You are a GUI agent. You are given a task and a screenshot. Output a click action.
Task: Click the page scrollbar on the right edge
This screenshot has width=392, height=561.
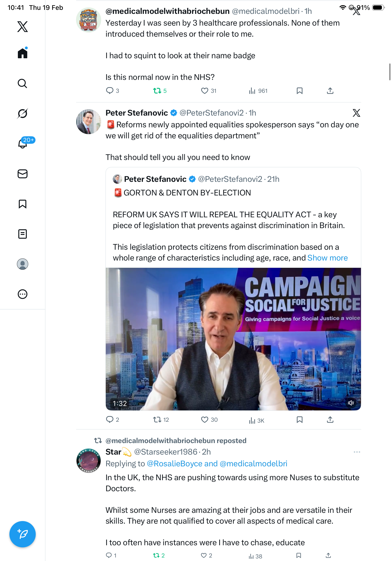coord(390,72)
